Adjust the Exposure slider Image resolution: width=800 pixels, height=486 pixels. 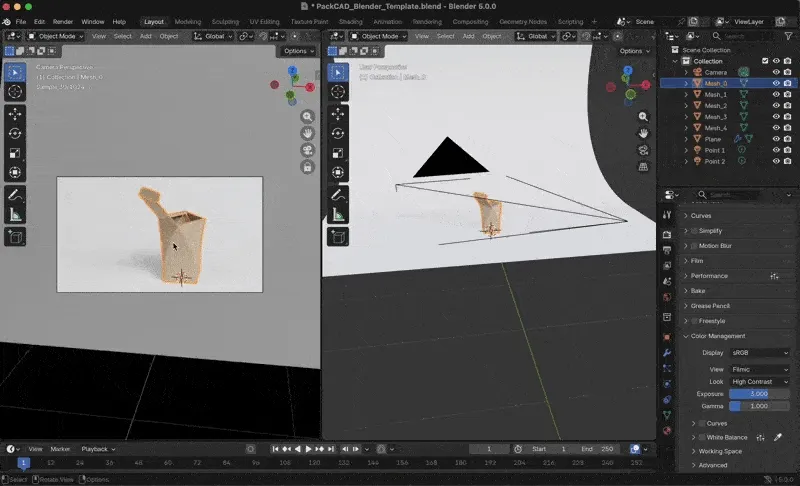tap(759, 394)
